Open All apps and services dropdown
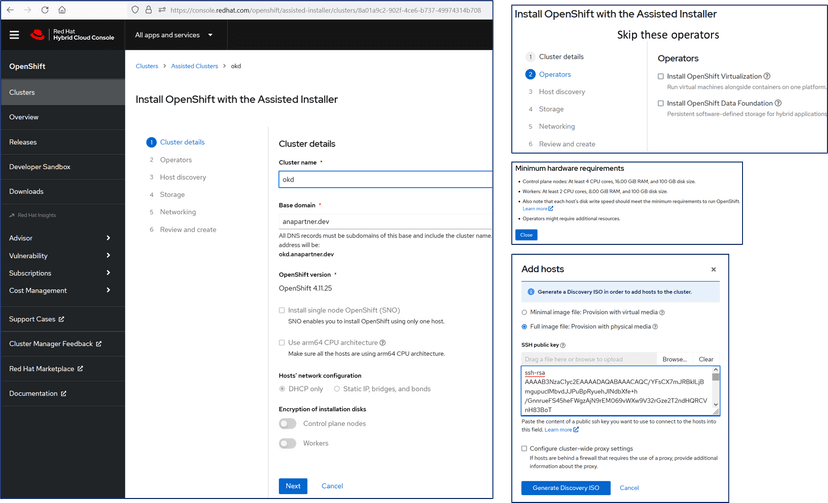 tap(174, 35)
